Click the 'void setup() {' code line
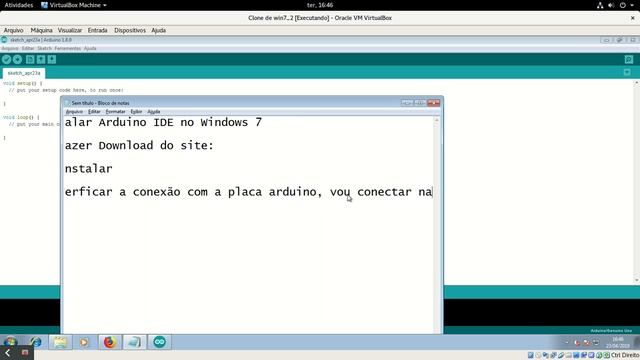The height and width of the screenshot is (360, 640). click(x=23, y=83)
